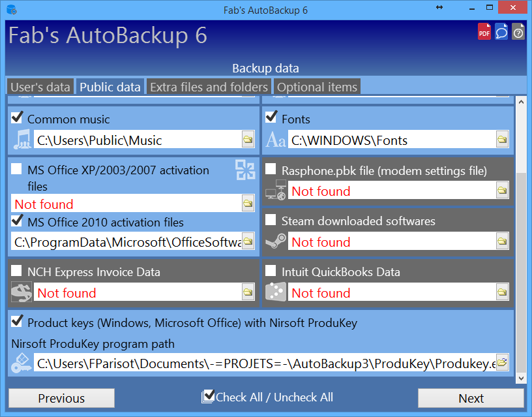Browse folder for MS Office 2010 activation files
This screenshot has width=532, height=417.
point(248,241)
